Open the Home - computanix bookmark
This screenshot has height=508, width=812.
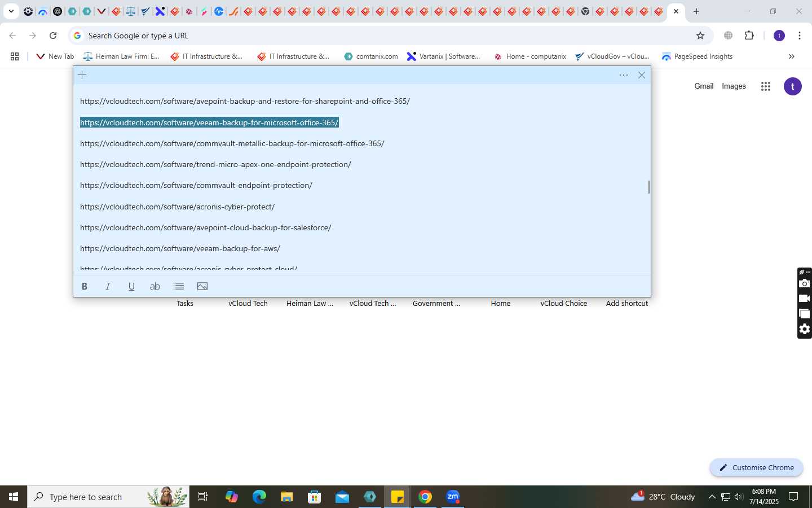pyautogui.click(x=530, y=56)
